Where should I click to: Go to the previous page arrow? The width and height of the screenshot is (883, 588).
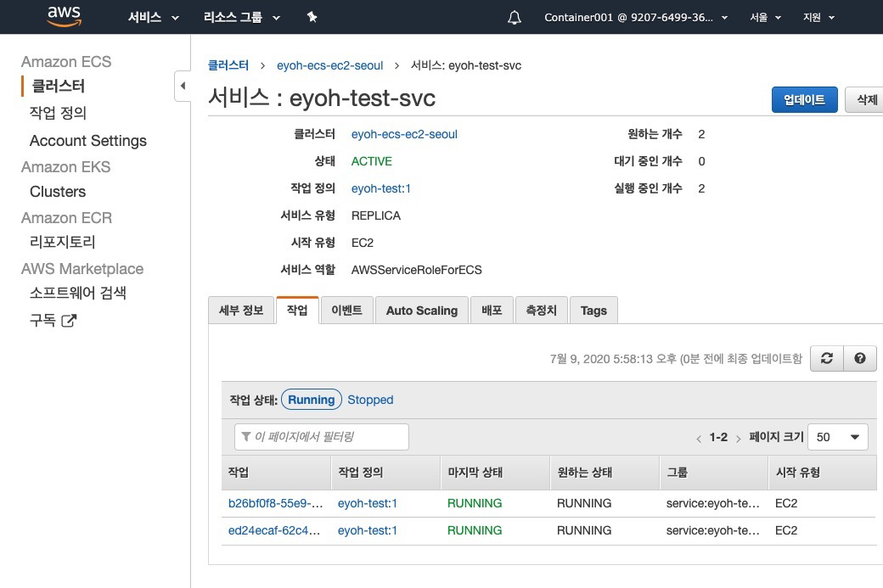pyautogui.click(x=698, y=439)
